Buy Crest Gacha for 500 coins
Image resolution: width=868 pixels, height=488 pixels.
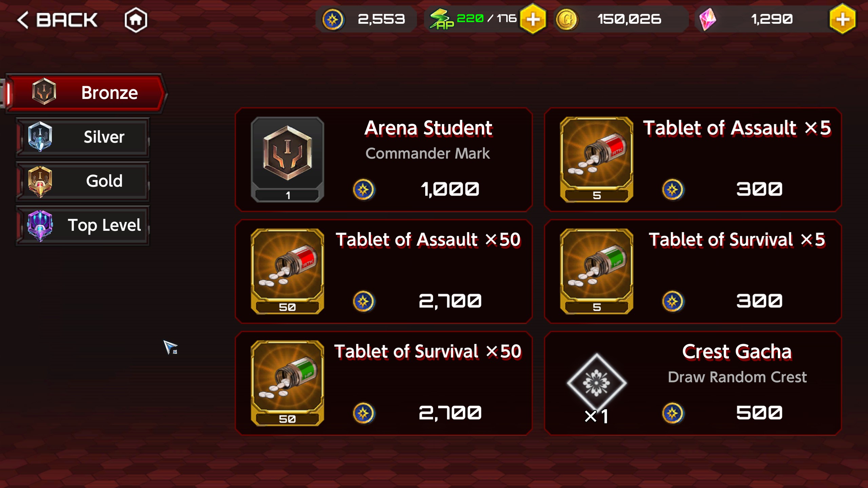point(693,383)
